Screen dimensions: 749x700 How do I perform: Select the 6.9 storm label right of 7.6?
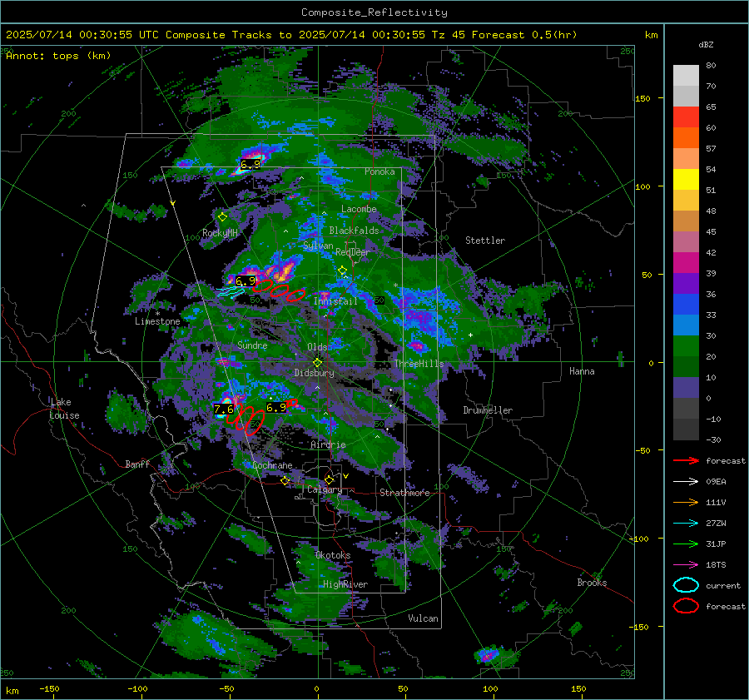coord(276,408)
